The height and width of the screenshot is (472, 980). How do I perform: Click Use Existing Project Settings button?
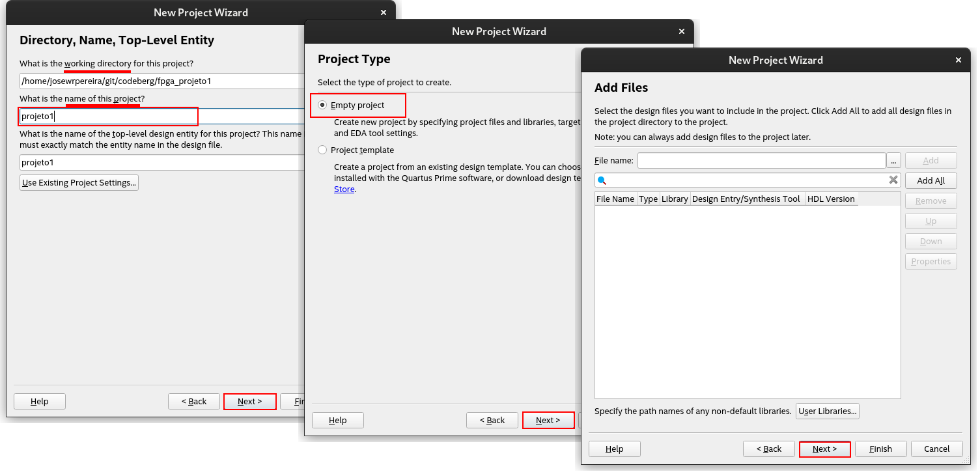point(79,183)
